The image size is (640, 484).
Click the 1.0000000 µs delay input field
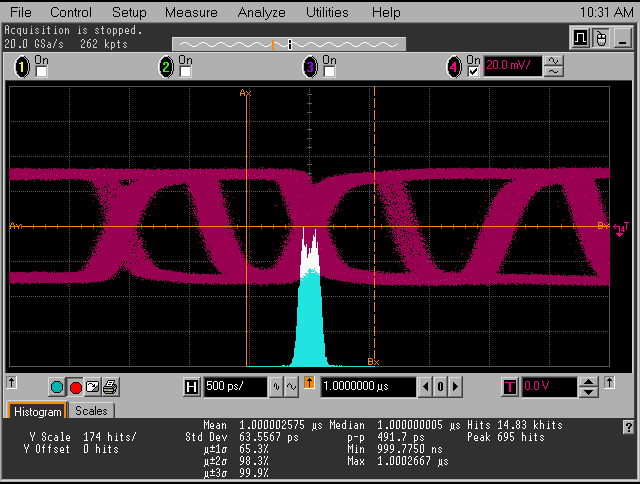(367, 387)
